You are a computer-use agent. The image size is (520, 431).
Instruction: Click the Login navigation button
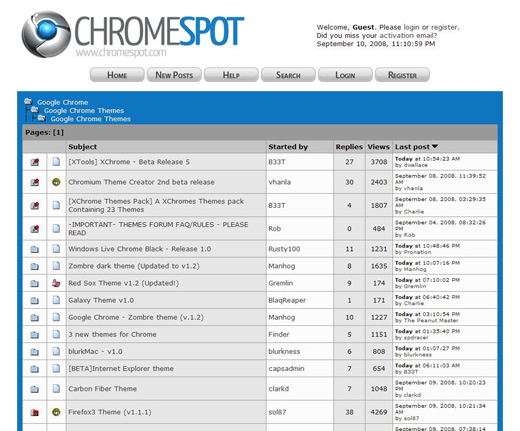tap(345, 75)
